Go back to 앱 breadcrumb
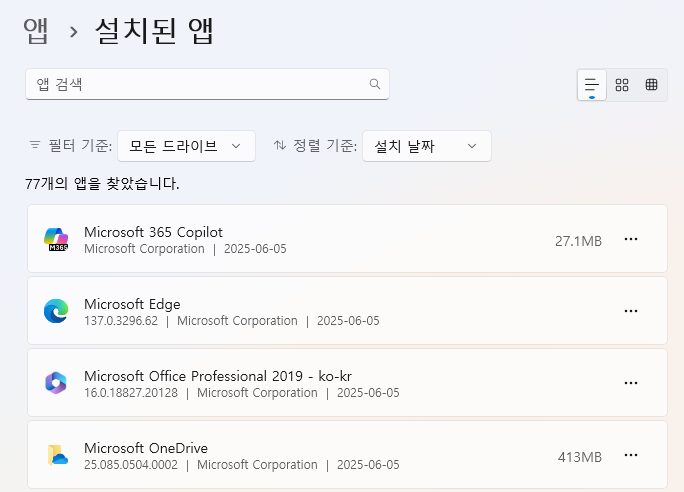This screenshot has width=684, height=492. click(36, 31)
